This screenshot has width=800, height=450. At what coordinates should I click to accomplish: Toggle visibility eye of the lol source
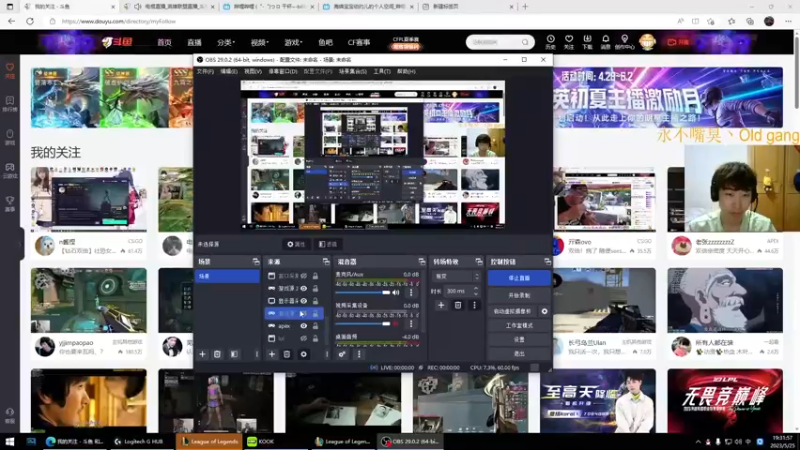pos(304,338)
